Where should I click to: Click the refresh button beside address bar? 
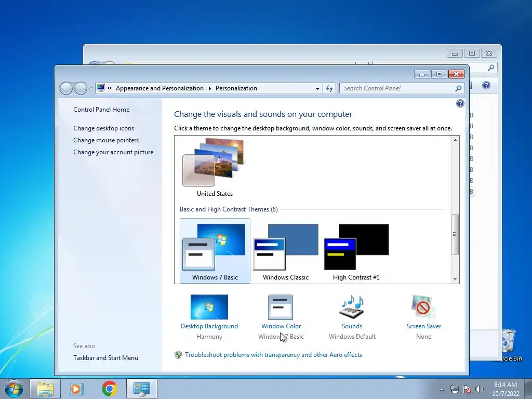point(329,88)
